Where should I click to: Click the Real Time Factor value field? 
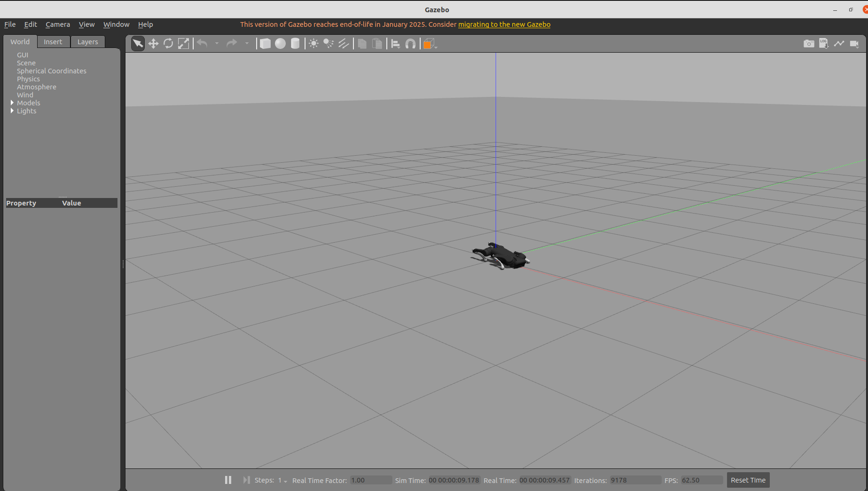point(371,480)
